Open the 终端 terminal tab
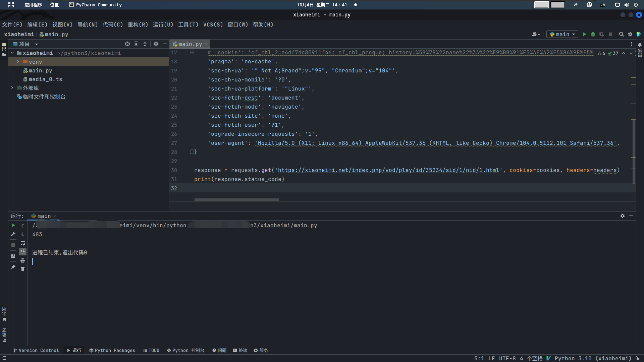The height and width of the screenshot is (362, 644). tap(240, 350)
